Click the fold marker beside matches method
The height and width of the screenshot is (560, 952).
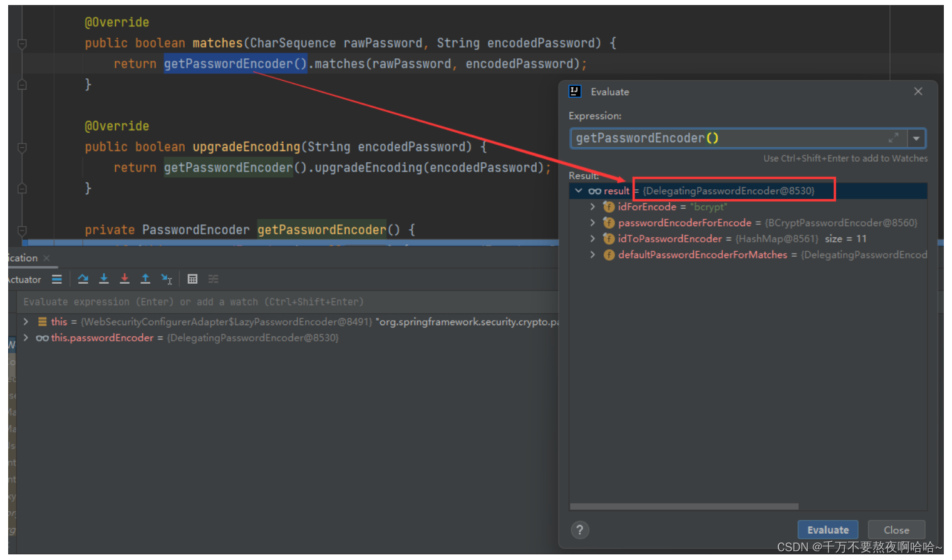[22, 44]
